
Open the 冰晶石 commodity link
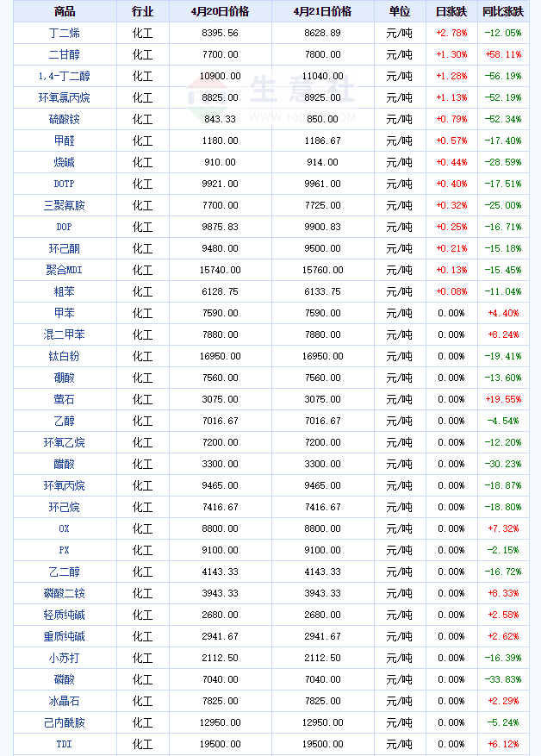point(65,701)
